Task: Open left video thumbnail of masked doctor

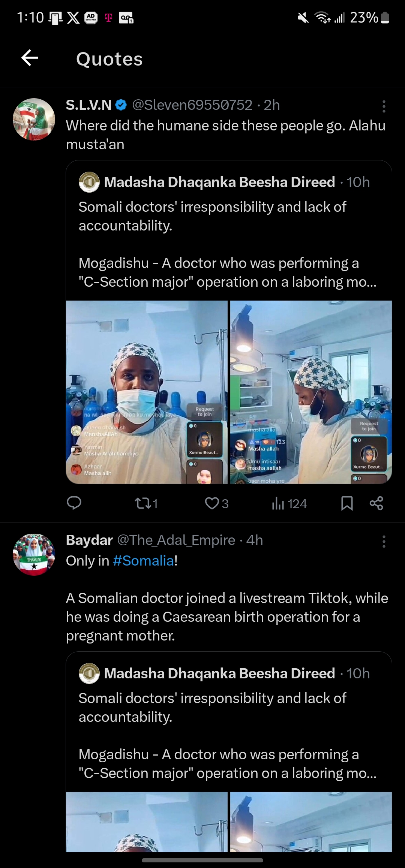Action: tap(147, 392)
